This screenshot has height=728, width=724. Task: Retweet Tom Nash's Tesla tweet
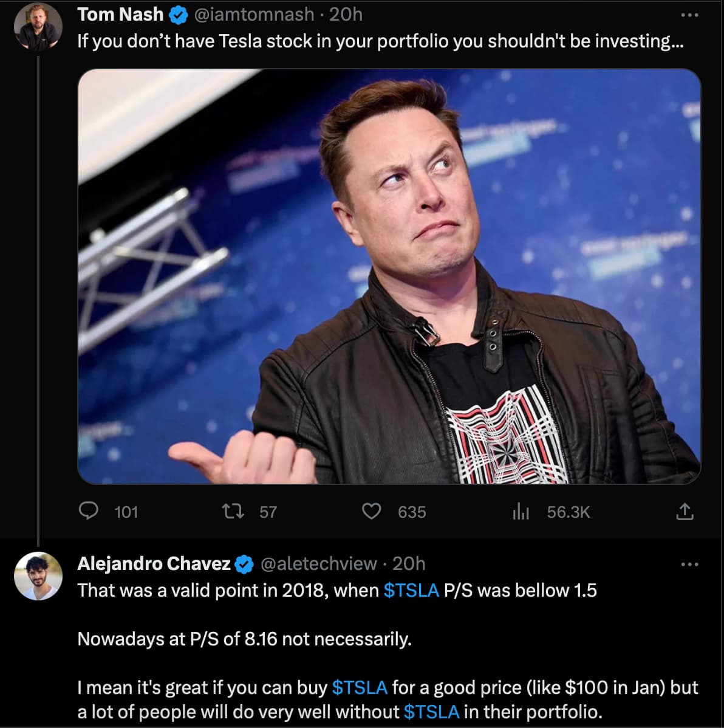(233, 512)
